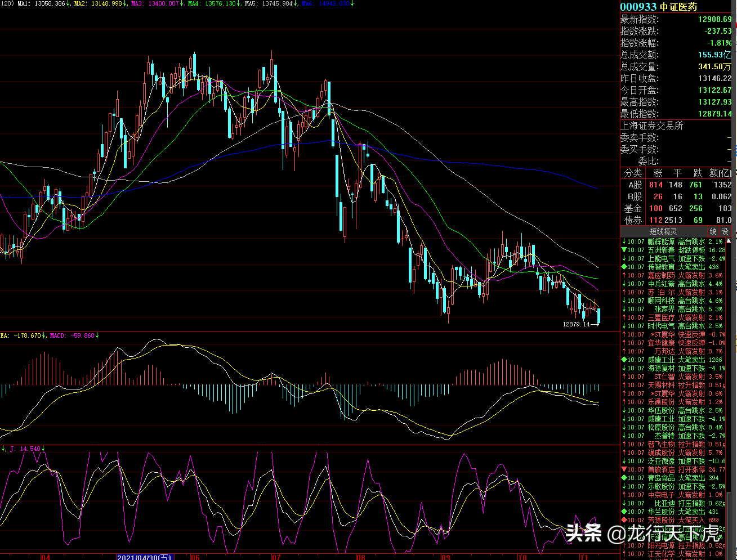Click the MA5 13745.984 label
The width and height of the screenshot is (737, 560).
click(271, 3)
